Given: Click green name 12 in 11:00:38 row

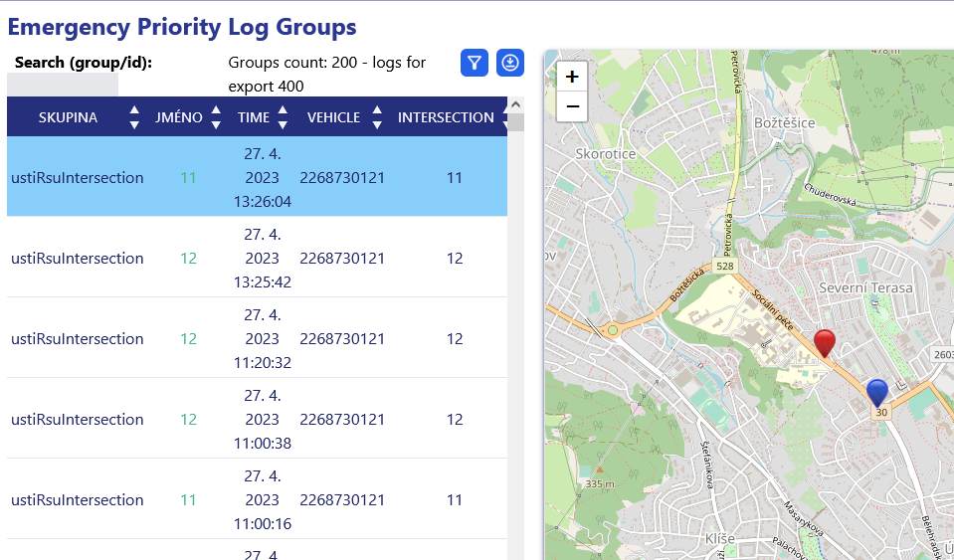Looking at the screenshot, I should point(189,420).
